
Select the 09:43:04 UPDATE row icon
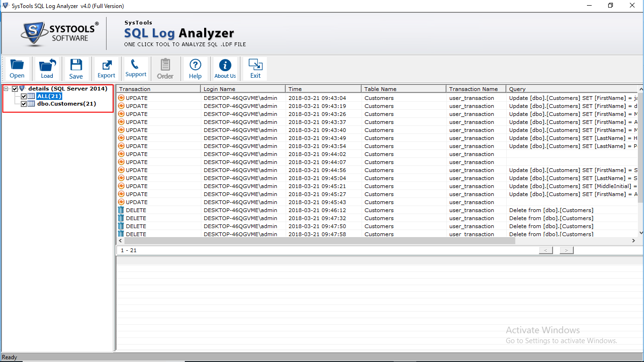tap(121, 98)
